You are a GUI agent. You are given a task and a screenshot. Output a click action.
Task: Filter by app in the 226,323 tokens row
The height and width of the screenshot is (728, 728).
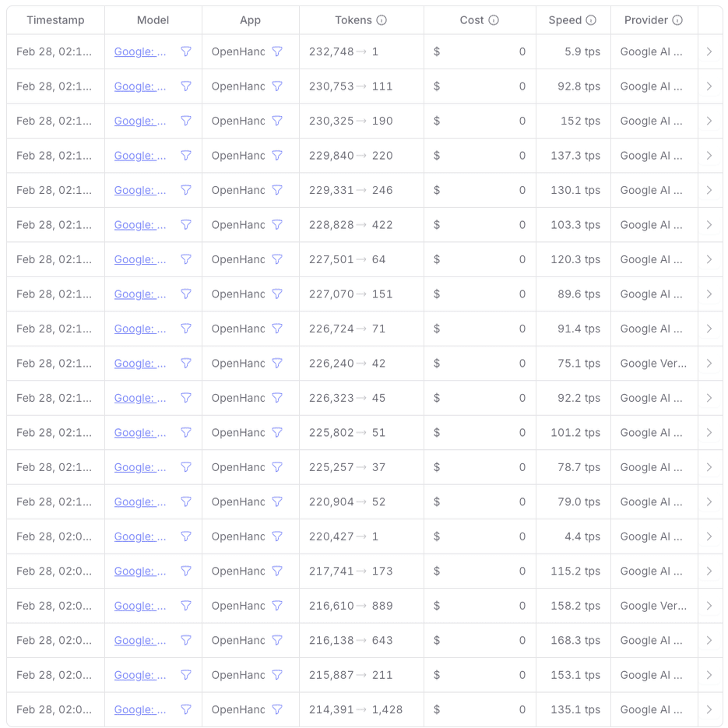(277, 398)
